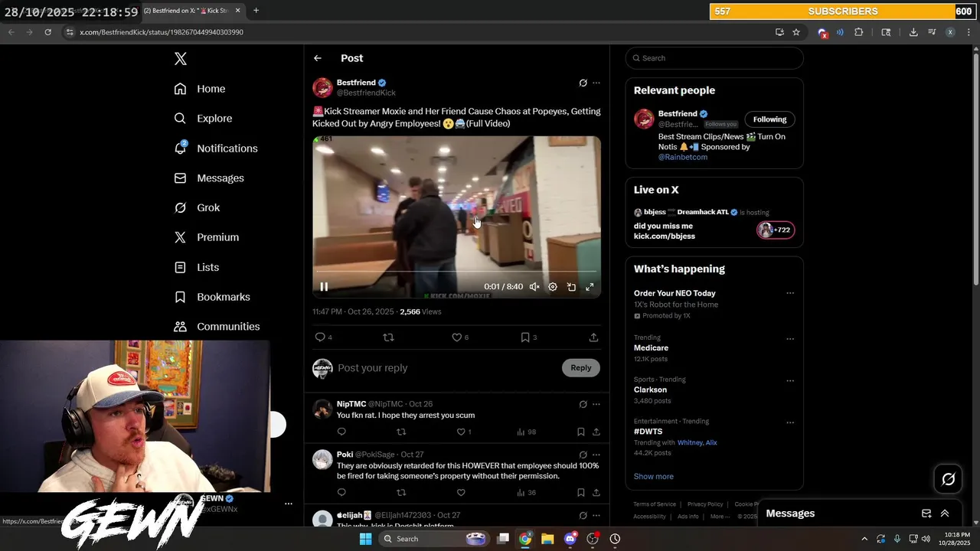
Task: Expand the Messages drawer
Action: (x=945, y=514)
